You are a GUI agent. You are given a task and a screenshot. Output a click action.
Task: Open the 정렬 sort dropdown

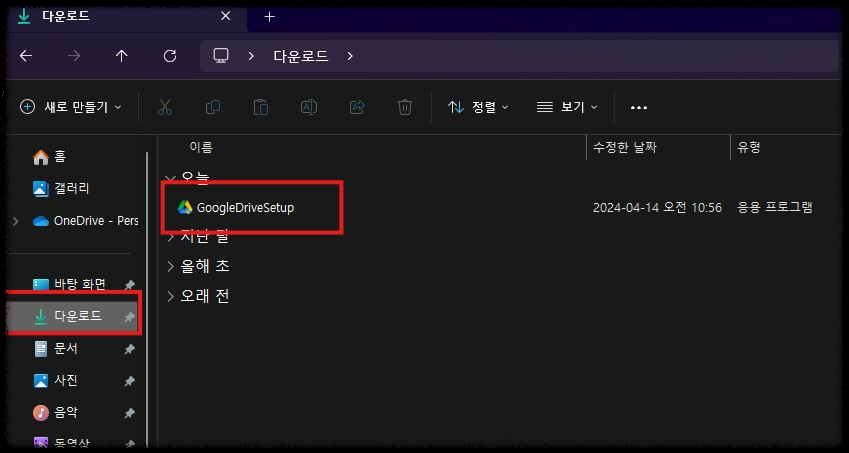click(478, 107)
